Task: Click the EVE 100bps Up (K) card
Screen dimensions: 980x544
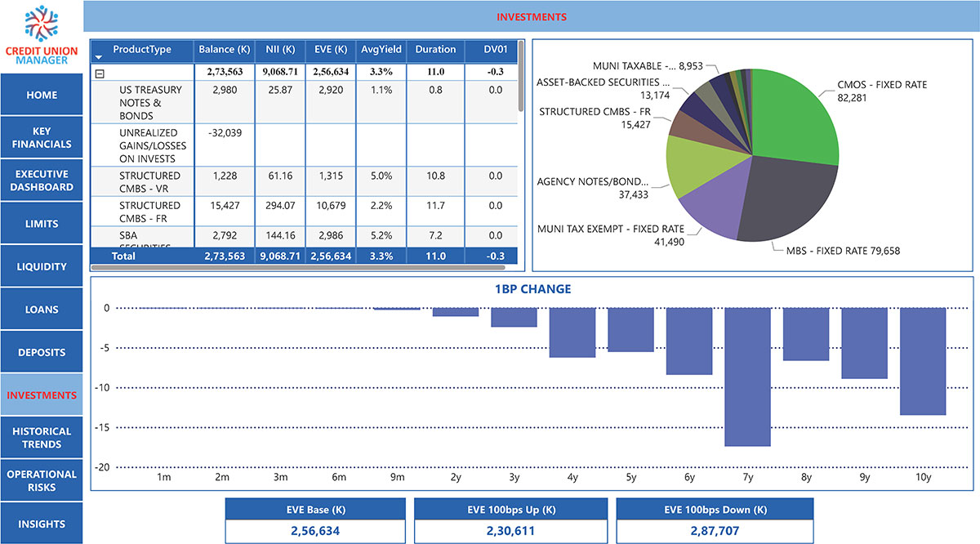Action: point(511,520)
